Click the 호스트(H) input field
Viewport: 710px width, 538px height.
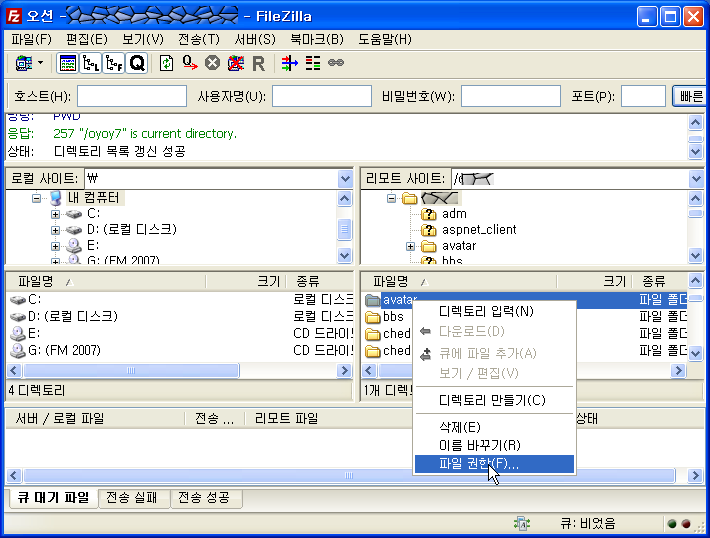132,96
